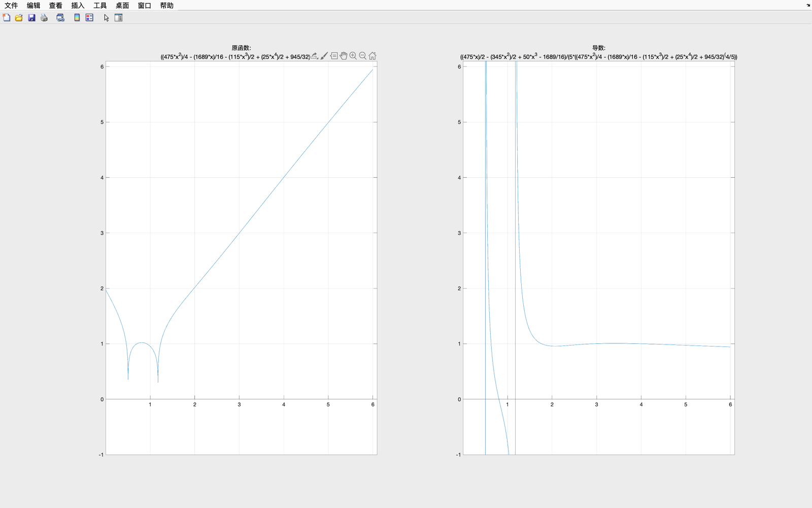Click the 原函数: title text

pos(242,48)
